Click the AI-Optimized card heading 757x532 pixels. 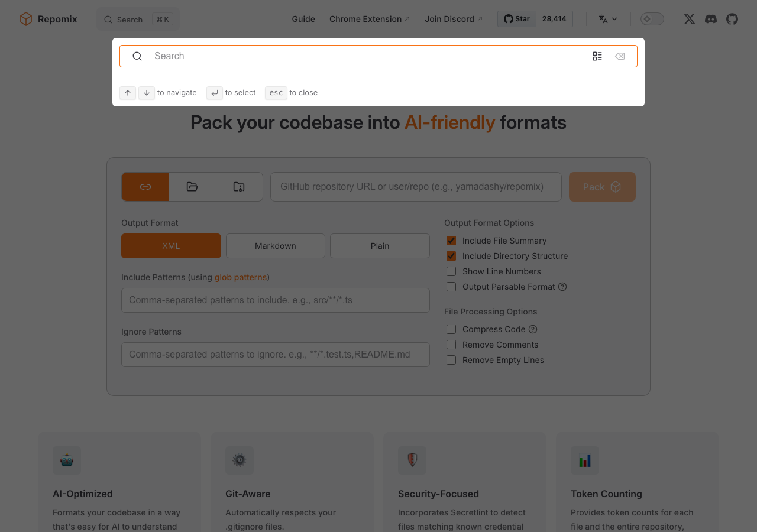83,494
